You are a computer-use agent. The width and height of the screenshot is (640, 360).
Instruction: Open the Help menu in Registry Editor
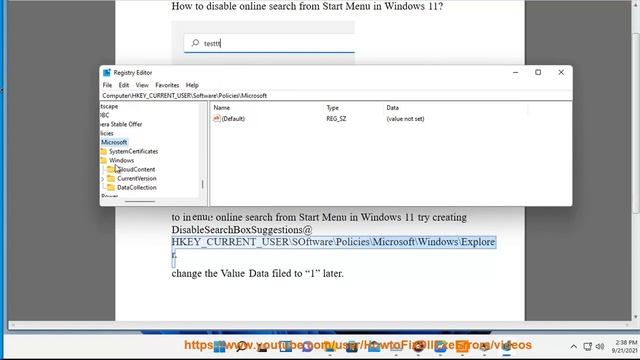coord(192,85)
